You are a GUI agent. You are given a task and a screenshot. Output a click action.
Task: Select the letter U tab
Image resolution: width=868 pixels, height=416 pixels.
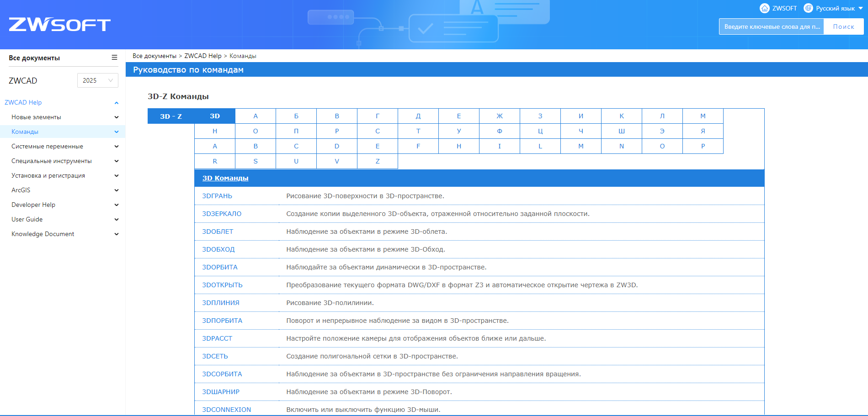pyautogui.click(x=296, y=161)
